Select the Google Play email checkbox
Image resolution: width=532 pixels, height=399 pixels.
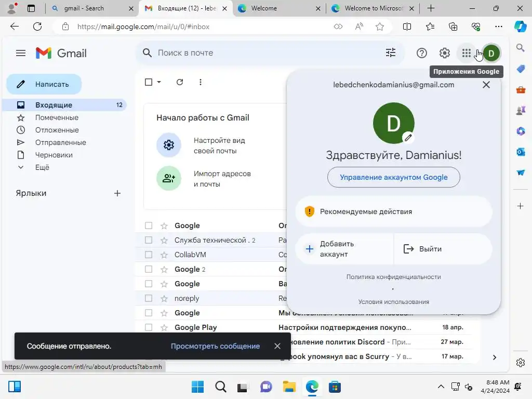pyautogui.click(x=149, y=327)
